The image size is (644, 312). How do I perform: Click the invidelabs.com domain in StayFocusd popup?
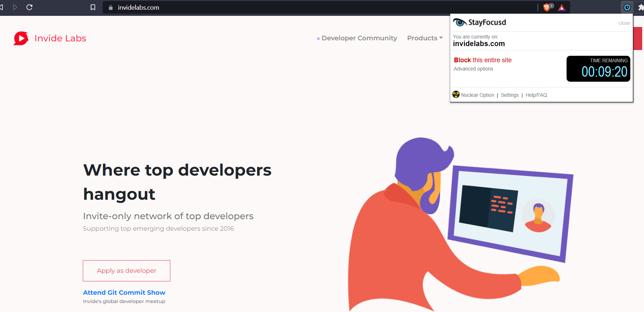[479, 44]
